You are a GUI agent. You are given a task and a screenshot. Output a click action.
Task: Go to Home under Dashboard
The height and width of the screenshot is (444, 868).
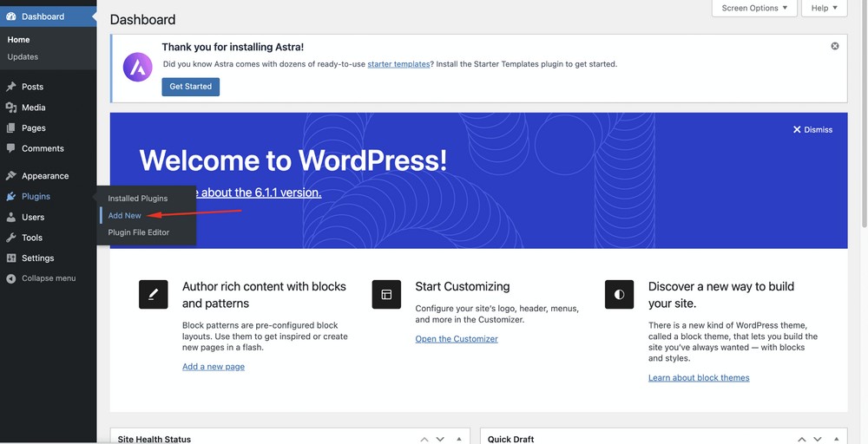click(18, 40)
